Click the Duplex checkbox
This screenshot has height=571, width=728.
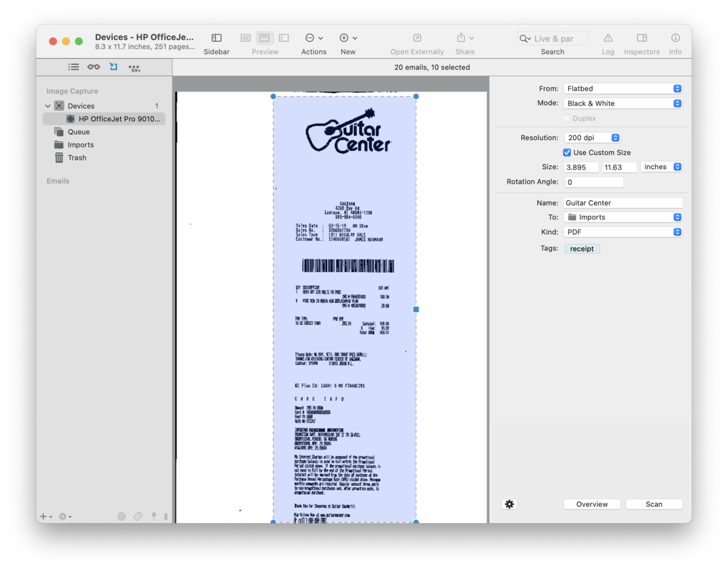coord(567,118)
